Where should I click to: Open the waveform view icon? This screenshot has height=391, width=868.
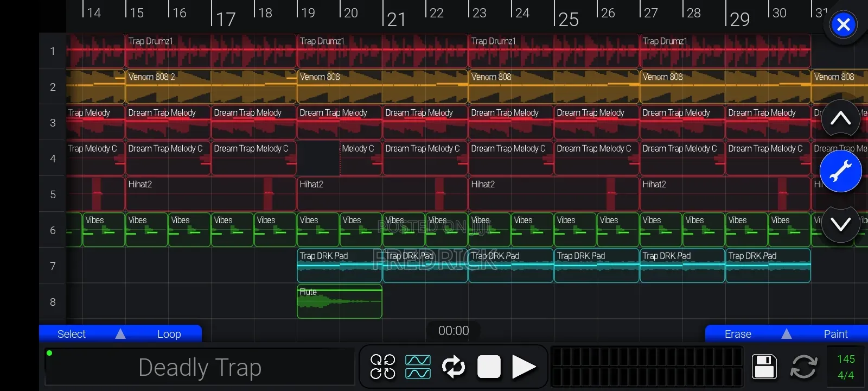[x=418, y=367]
